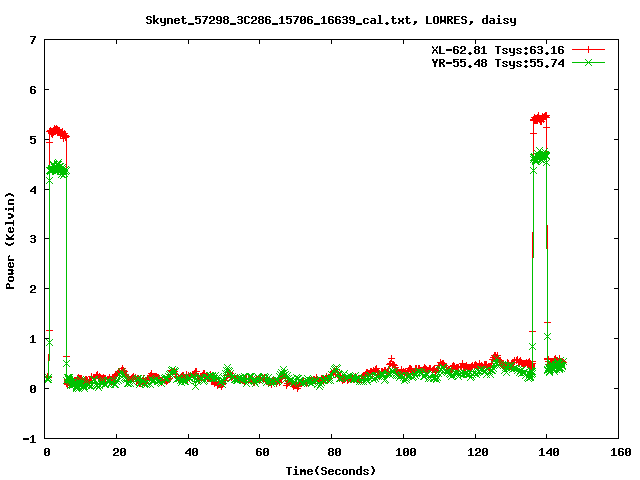Viewport: 640px width, 480px height.
Task: Click the red data bump near 97 seconds
Action: 391,362
